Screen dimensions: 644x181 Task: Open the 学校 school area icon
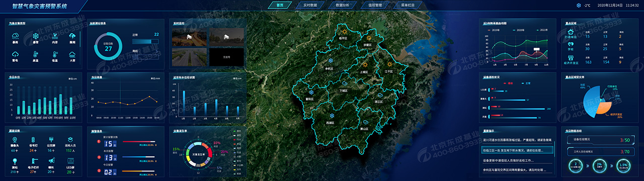(571, 44)
